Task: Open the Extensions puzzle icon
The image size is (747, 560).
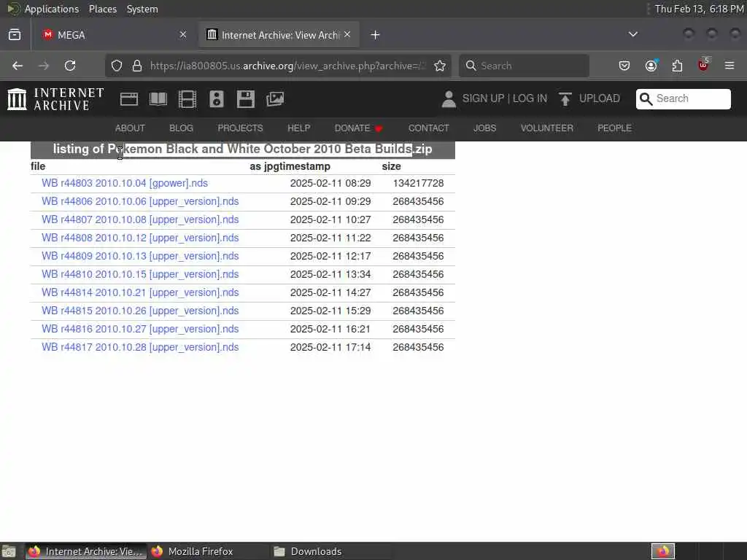Action: 677,66
